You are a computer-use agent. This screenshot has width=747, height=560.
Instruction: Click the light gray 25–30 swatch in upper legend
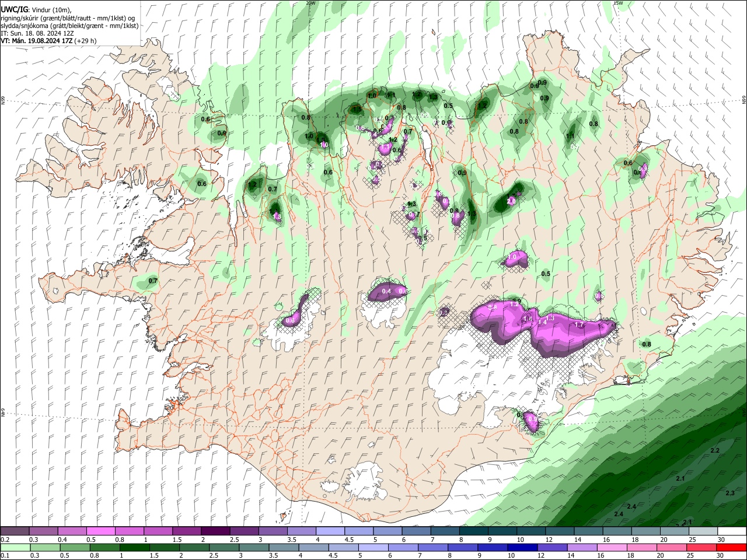coord(704,531)
